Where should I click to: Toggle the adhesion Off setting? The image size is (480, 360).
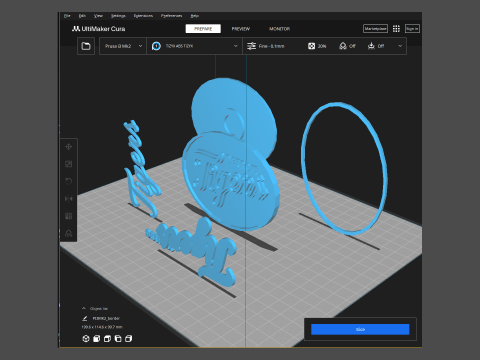pos(376,46)
